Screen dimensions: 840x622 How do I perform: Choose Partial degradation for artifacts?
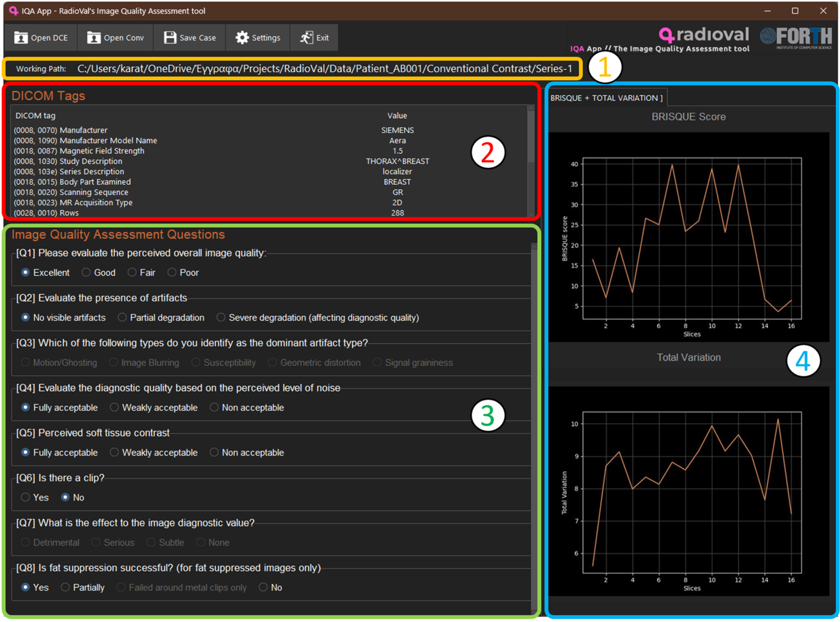pyautogui.click(x=122, y=317)
